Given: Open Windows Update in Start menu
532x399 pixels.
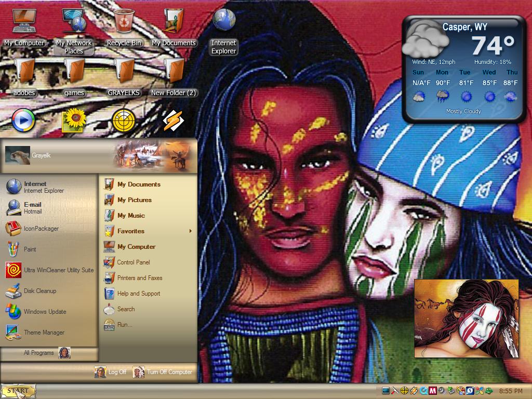Looking at the screenshot, I should [49, 312].
